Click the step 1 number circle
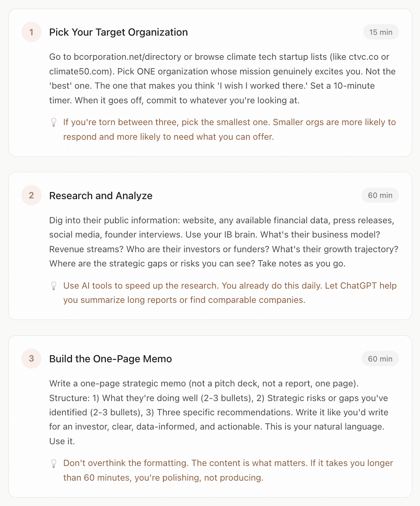 [31, 32]
